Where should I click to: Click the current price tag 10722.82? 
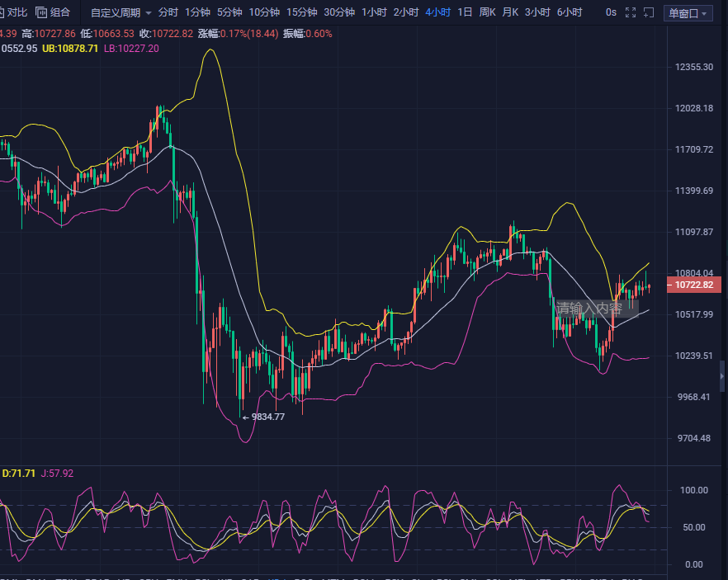(x=693, y=285)
